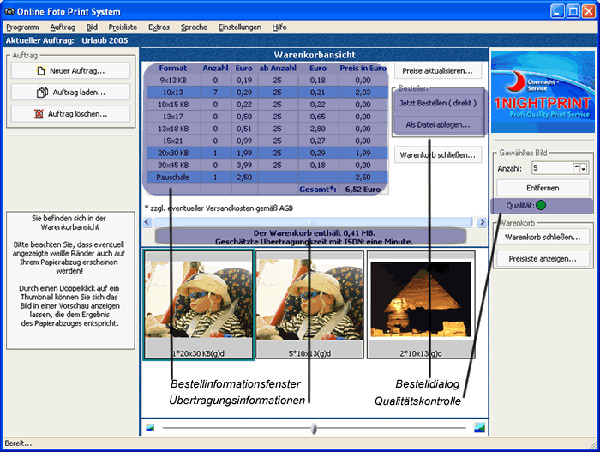This screenshot has width=600, height=452.
Task: Click the small image icon left of slider
Action: pyautogui.click(x=150, y=427)
